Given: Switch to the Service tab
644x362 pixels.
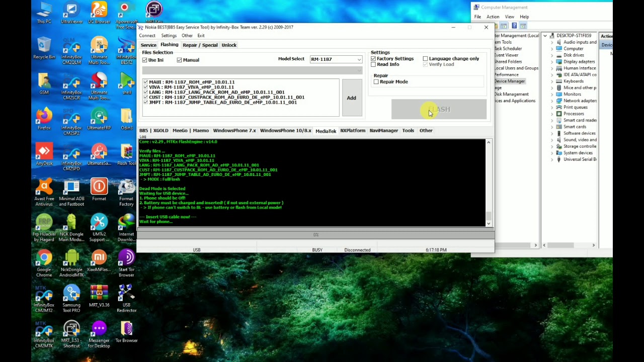Looking at the screenshot, I should (x=148, y=45).
